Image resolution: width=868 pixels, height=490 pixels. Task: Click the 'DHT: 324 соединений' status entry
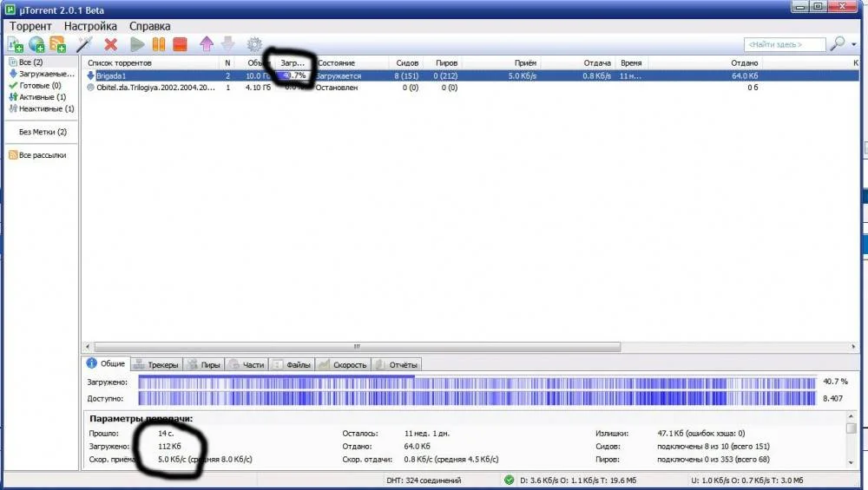424,480
